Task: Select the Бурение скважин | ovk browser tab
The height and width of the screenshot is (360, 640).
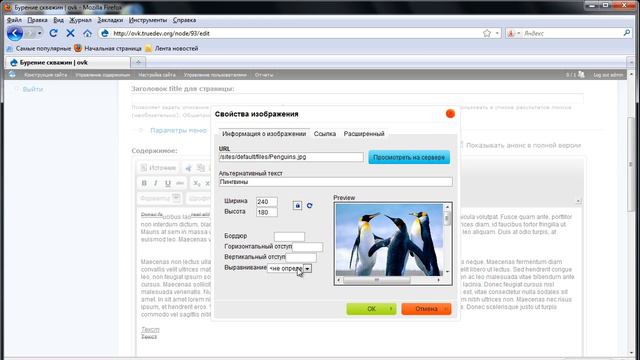Action: (x=67, y=62)
